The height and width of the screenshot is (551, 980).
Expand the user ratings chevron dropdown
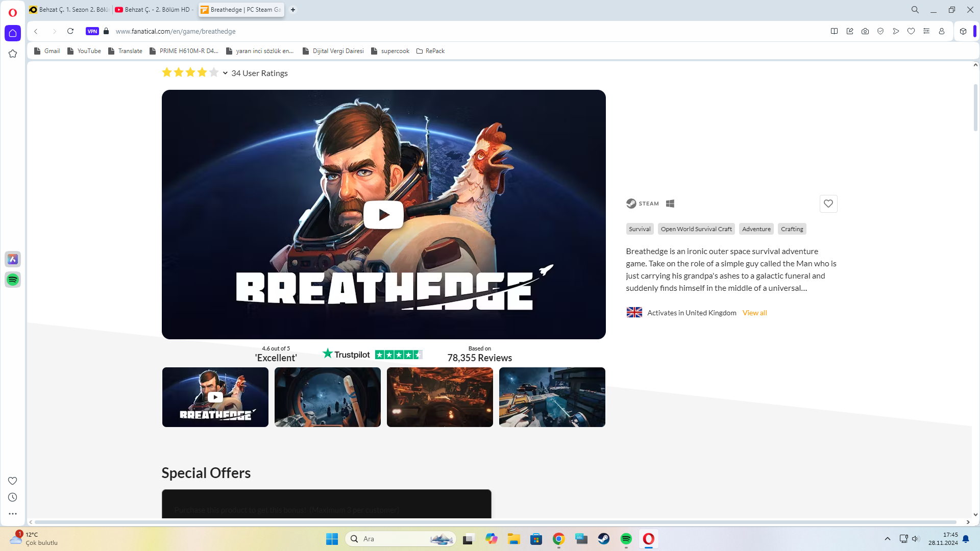[x=225, y=73]
